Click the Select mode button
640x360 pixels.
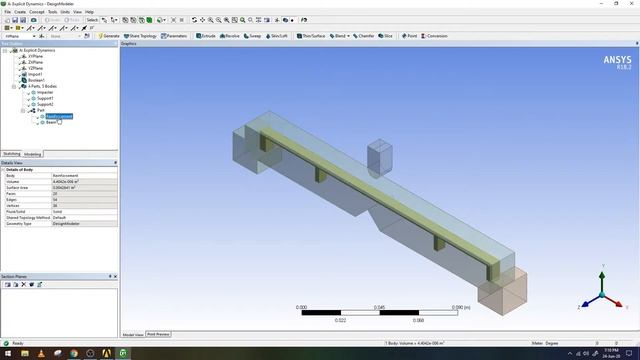[x=92, y=20]
